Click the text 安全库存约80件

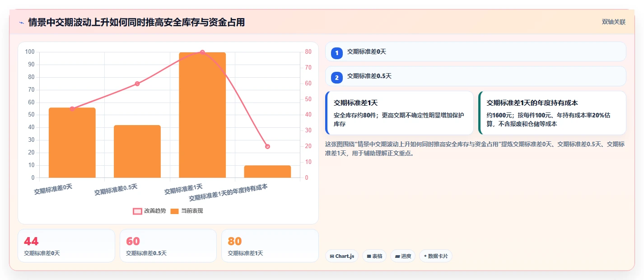356,115
